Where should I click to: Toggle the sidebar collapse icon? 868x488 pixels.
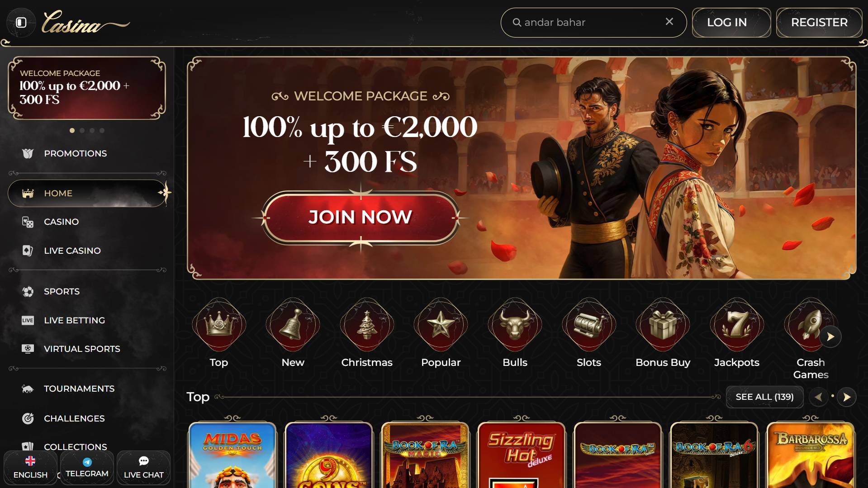[21, 23]
